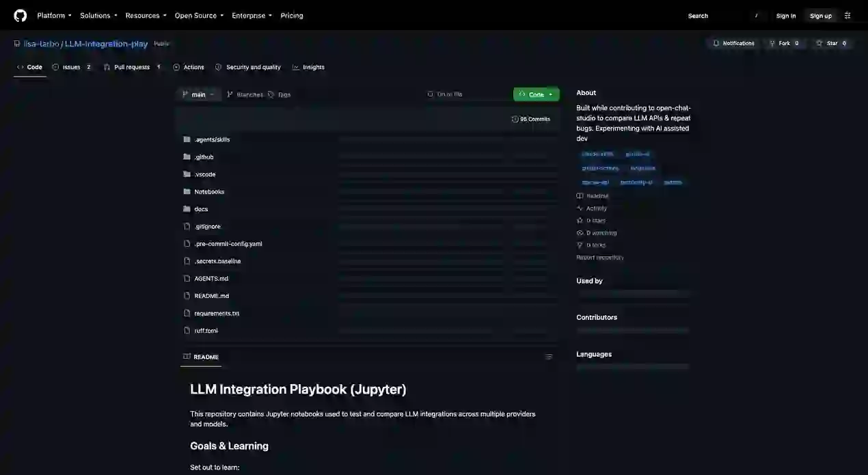Screen dimensions: 868x475
Task: Switch to the Issues tab
Action: coord(72,67)
